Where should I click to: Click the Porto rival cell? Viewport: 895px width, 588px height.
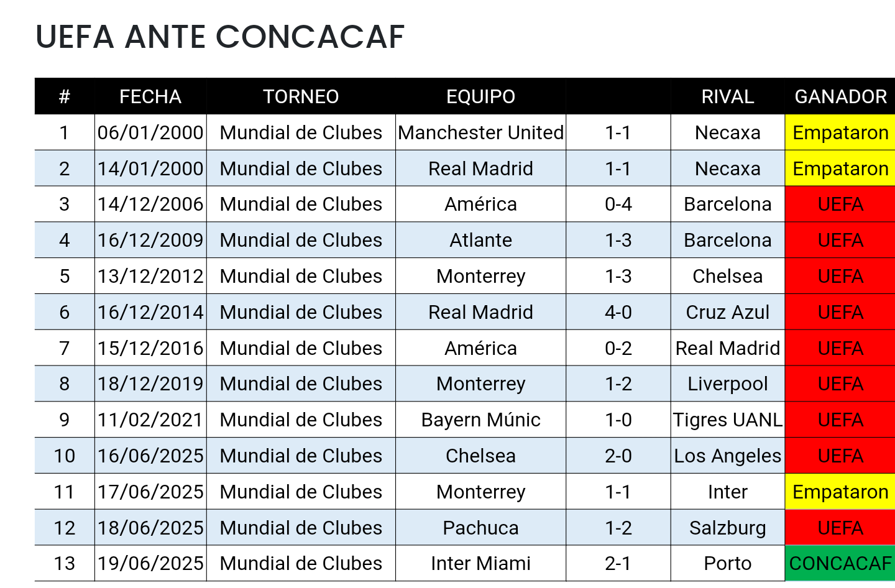(728, 563)
